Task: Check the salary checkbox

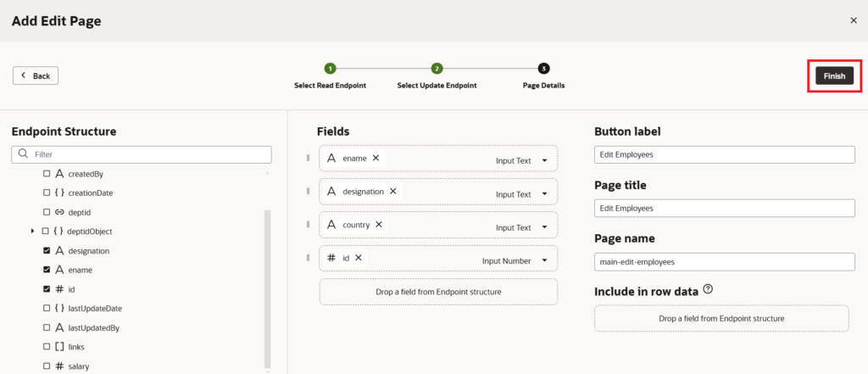Action: (x=47, y=366)
